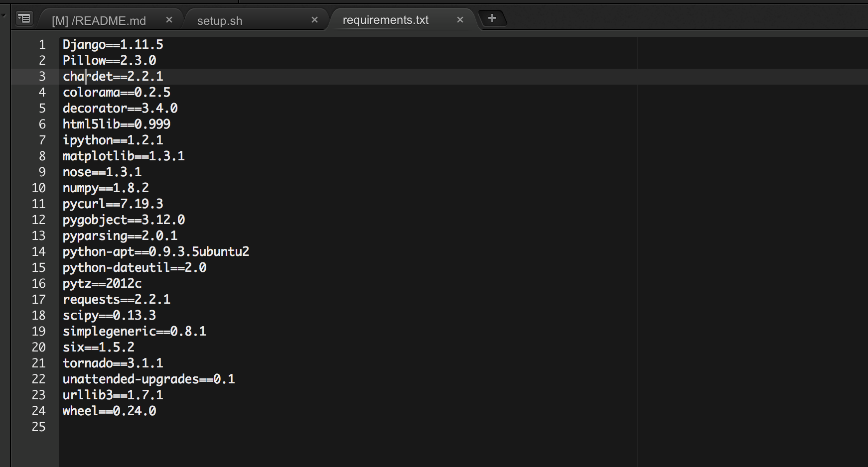The height and width of the screenshot is (467, 868).
Task: Click on the matplotlib==1.3.1 text
Action: (124, 156)
